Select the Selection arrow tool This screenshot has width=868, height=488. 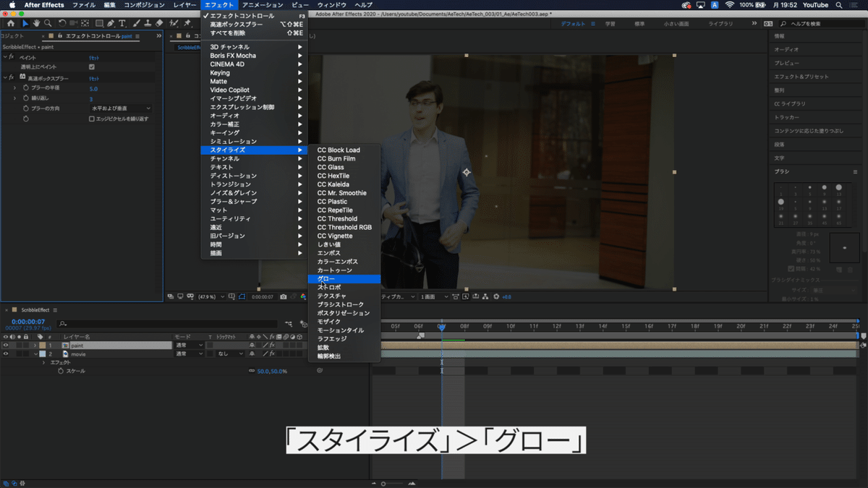click(x=25, y=23)
